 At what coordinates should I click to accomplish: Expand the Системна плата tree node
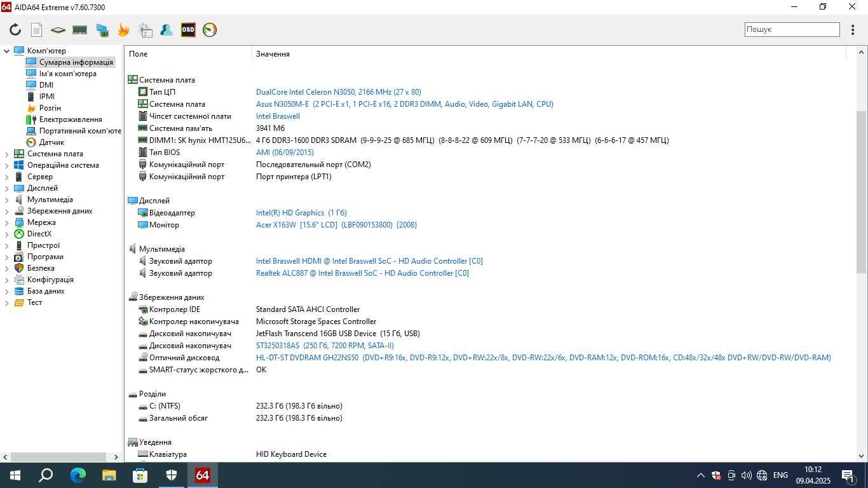click(7, 154)
